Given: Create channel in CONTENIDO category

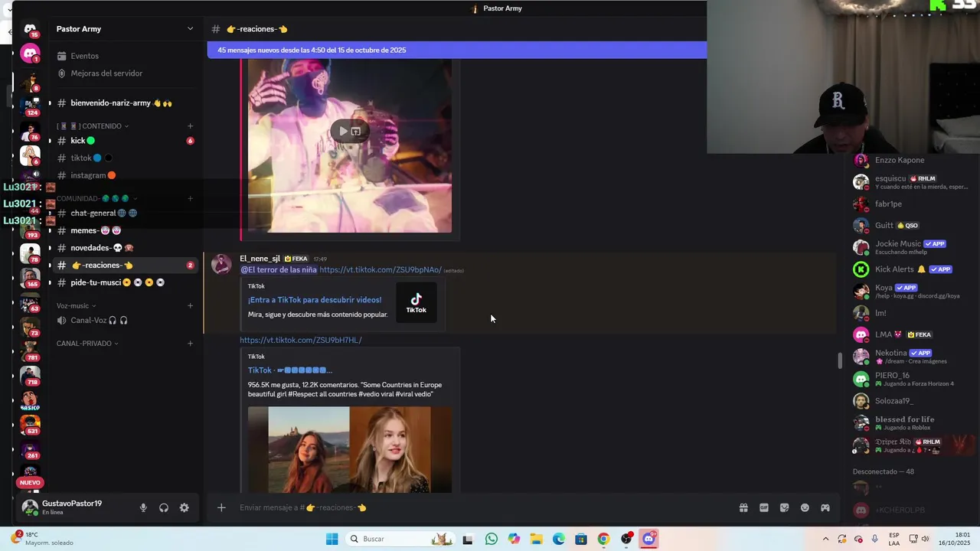Looking at the screenshot, I should pyautogui.click(x=190, y=126).
